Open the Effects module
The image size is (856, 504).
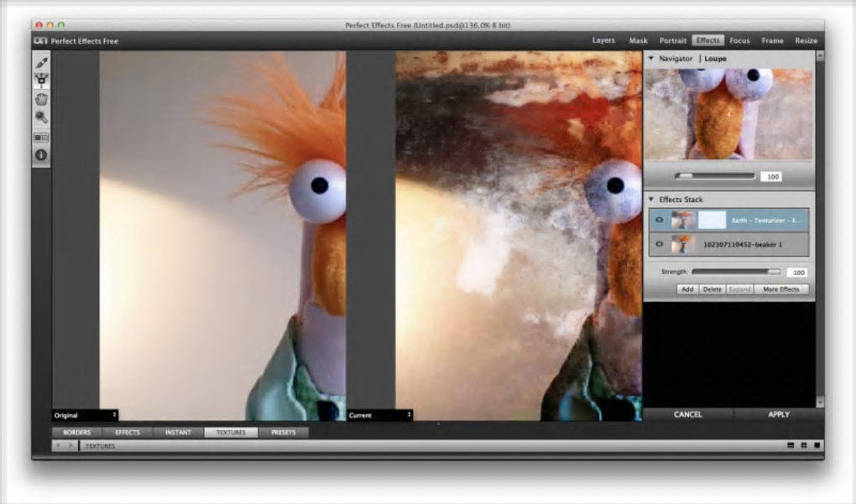(708, 40)
